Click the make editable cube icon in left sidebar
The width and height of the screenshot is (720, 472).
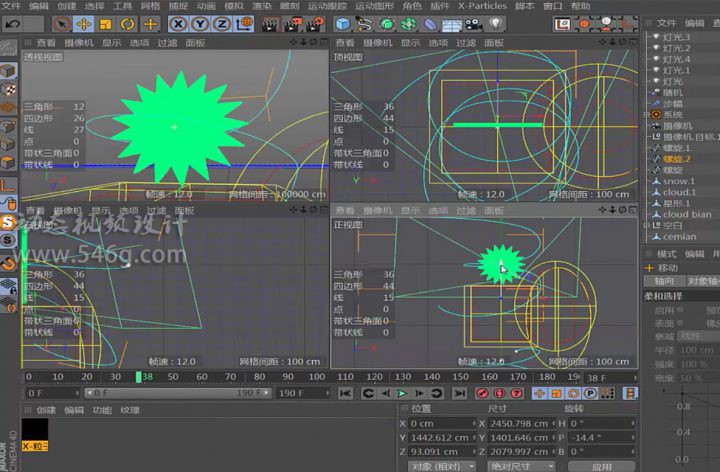pos(8,71)
